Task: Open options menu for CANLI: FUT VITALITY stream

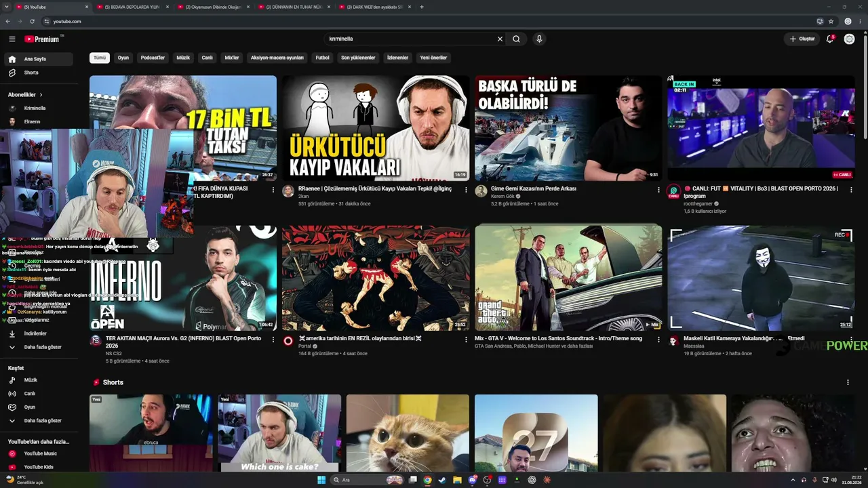Action: [851, 190]
